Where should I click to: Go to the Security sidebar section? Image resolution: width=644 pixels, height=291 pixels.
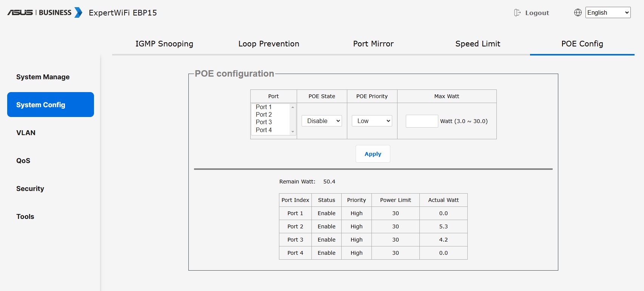(30, 189)
